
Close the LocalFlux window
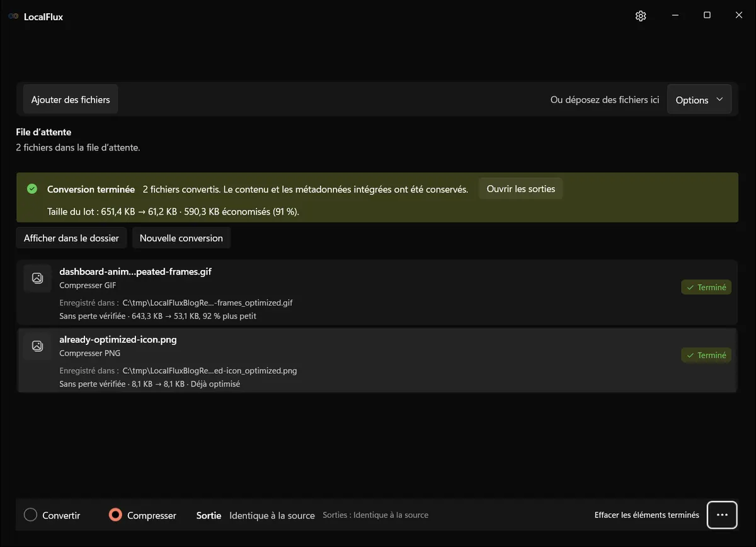pos(739,16)
